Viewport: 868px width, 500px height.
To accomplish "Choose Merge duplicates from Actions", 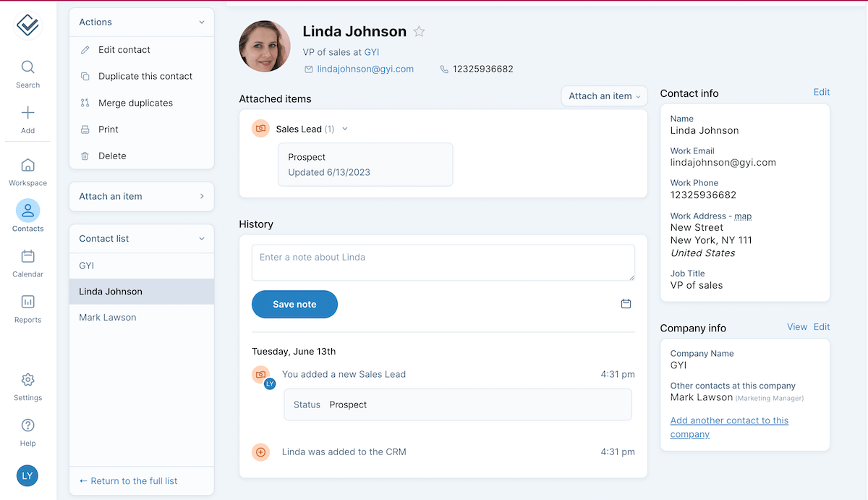I will pyautogui.click(x=135, y=103).
